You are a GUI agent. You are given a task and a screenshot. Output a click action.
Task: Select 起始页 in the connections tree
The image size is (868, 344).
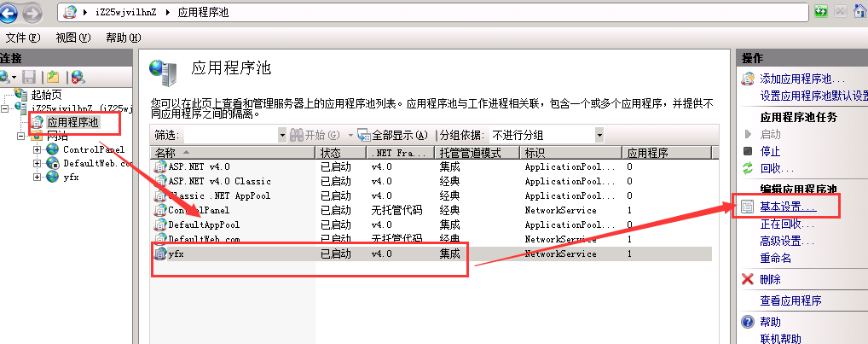point(47,95)
